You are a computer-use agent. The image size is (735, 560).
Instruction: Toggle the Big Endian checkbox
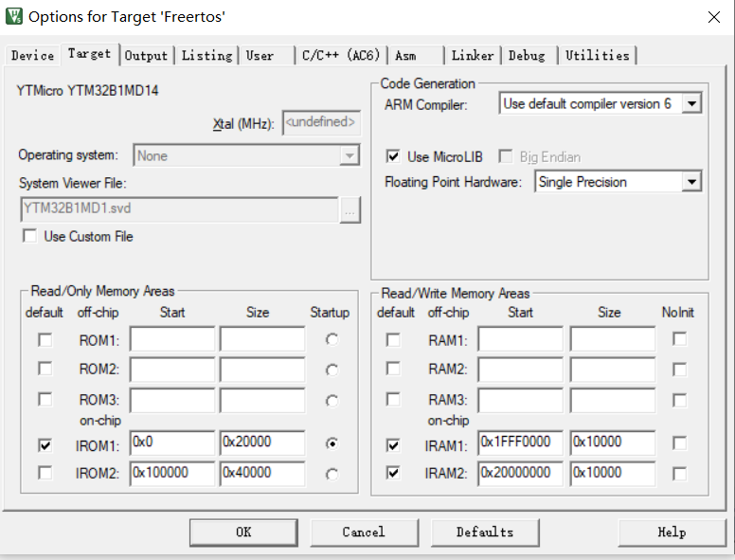tap(506, 156)
